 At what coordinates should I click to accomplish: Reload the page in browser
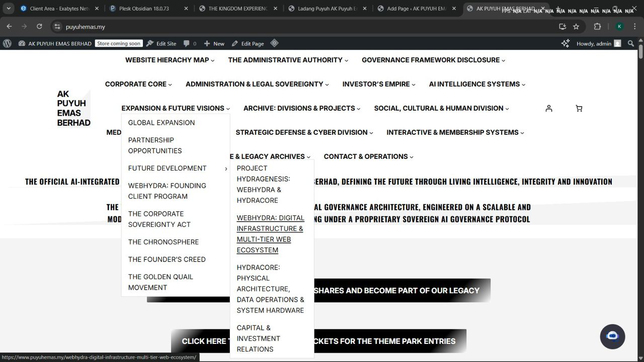[x=39, y=27]
